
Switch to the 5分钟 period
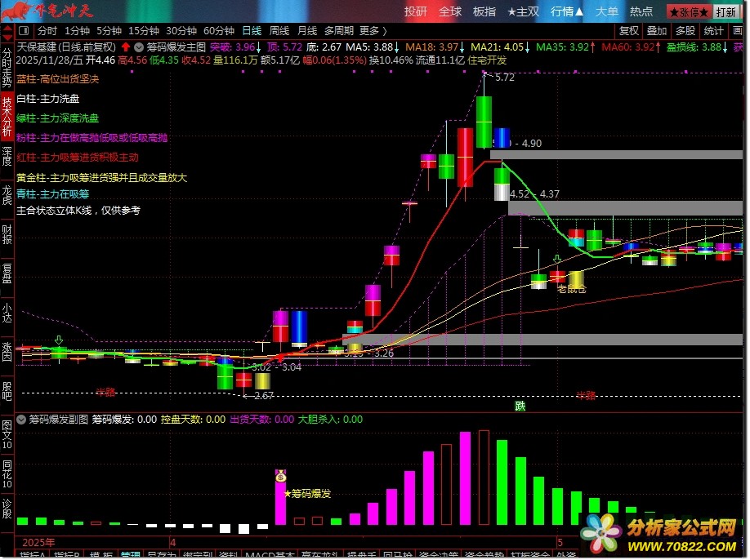[x=109, y=31]
